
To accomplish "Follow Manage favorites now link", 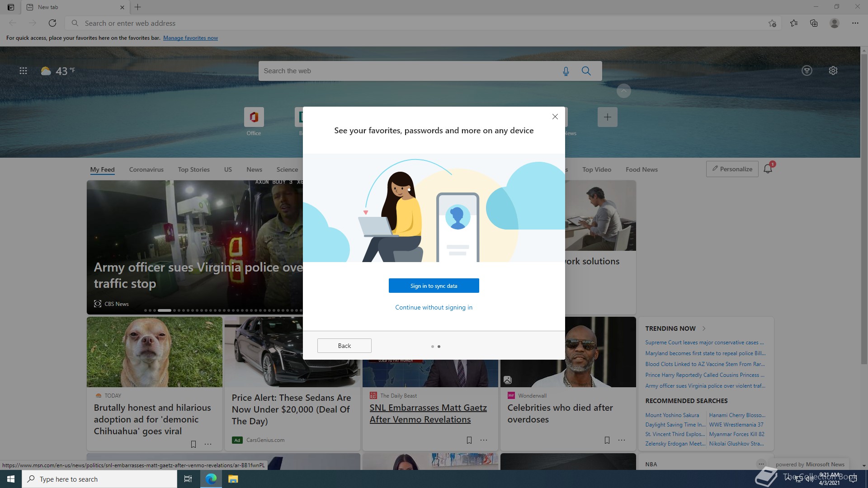I will (x=190, y=38).
